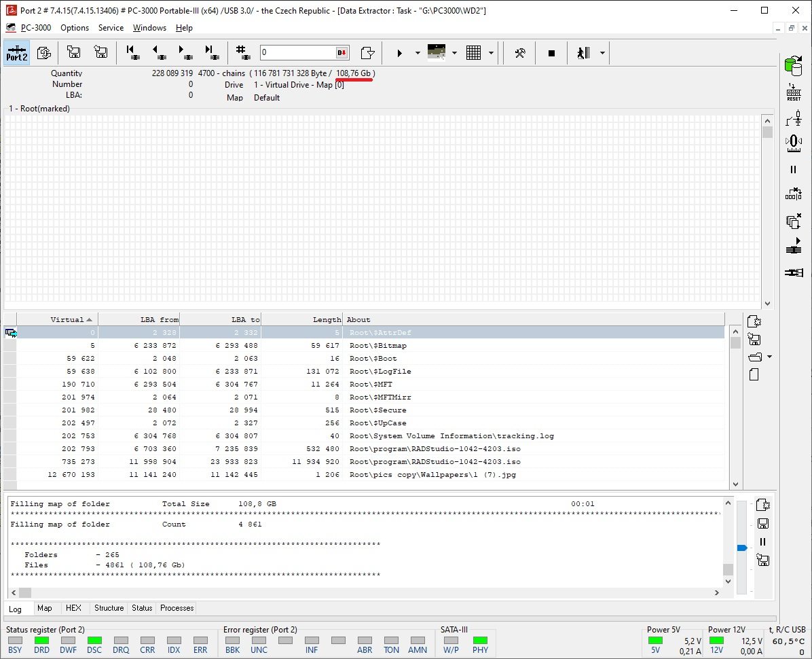This screenshot has width=812, height=659.
Task: Click the green database copy icon
Action: point(793,65)
